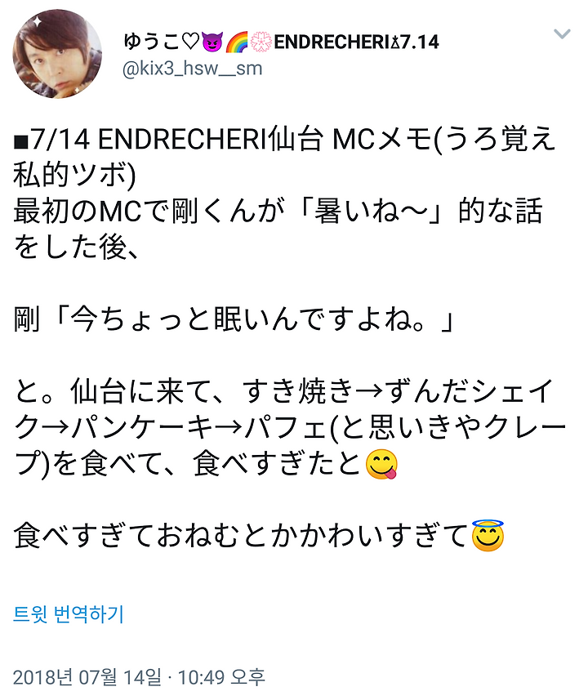Click the final line 食べすぎておねむとか
Image resolution: width=588 pixels, height=700 pixels.
(x=259, y=535)
